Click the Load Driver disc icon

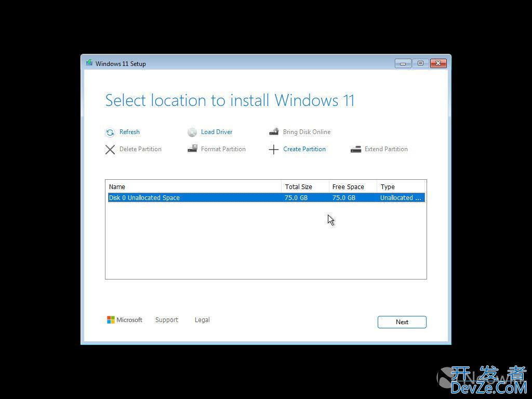coord(192,132)
